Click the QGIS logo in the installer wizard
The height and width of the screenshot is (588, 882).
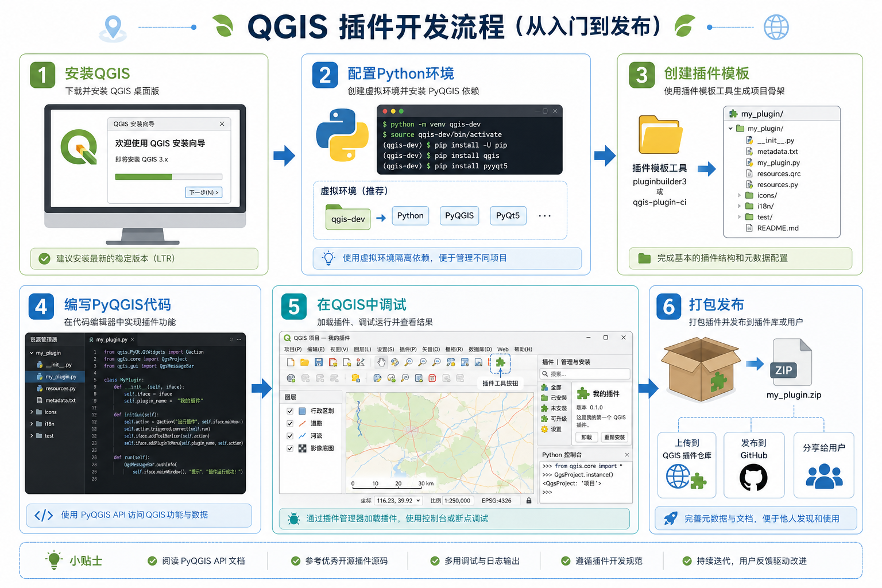click(x=79, y=148)
